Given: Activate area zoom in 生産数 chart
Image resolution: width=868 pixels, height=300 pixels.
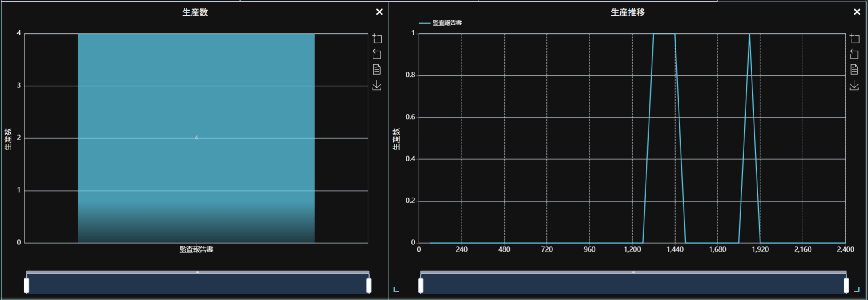Looking at the screenshot, I should click(x=377, y=39).
